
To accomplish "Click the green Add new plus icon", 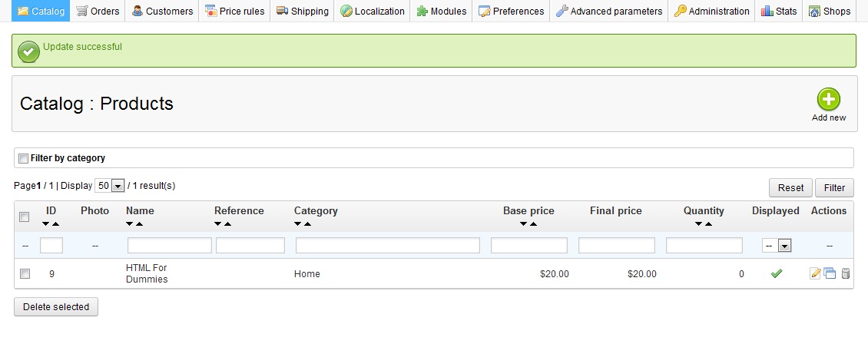I will pos(828,99).
